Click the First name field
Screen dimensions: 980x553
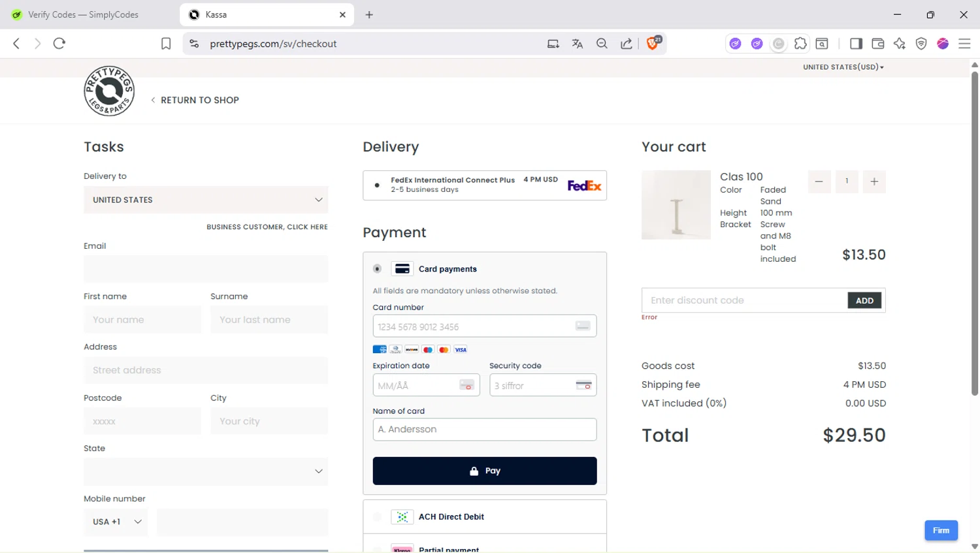142,320
